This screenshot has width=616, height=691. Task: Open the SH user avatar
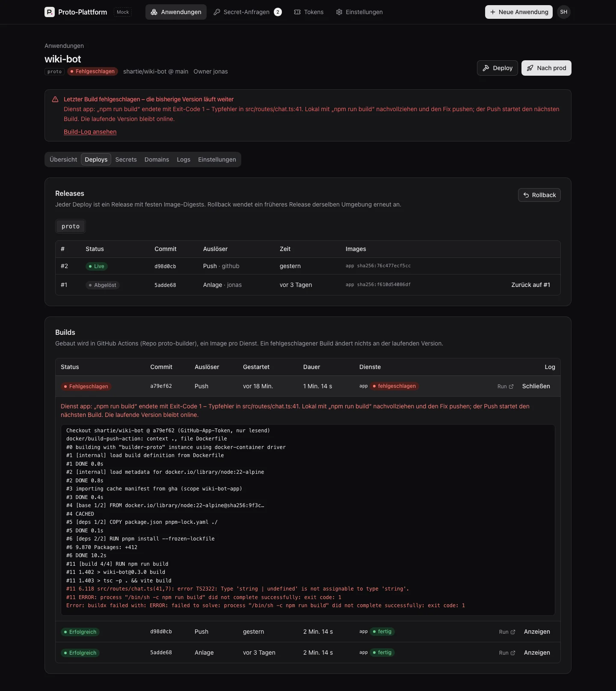coord(564,12)
